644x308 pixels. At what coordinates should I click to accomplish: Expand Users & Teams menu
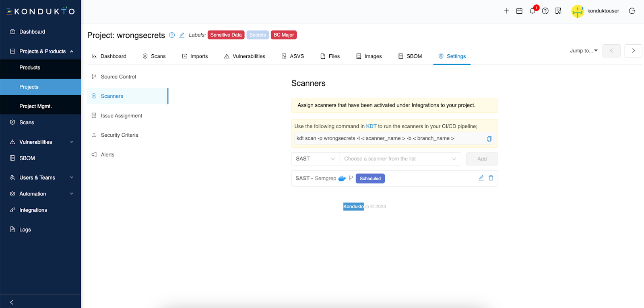(40, 177)
